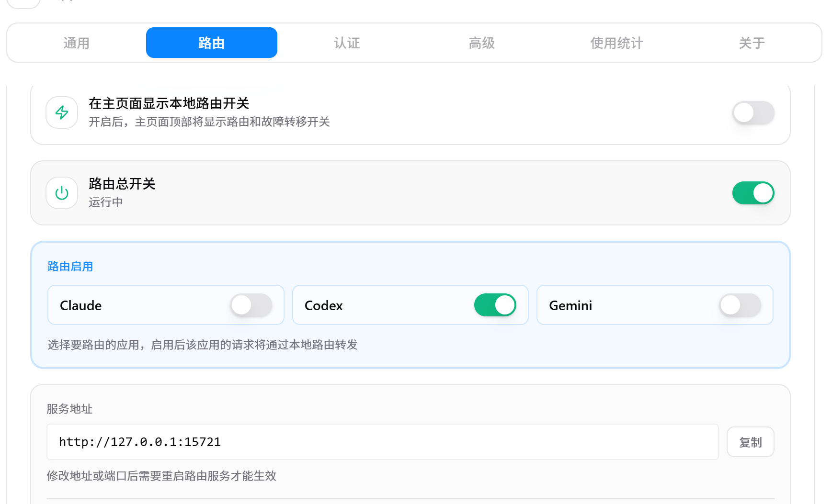Open the 关于 tab
Image resolution: width=832 pixels, height=504 pixels.
point(752,43)
